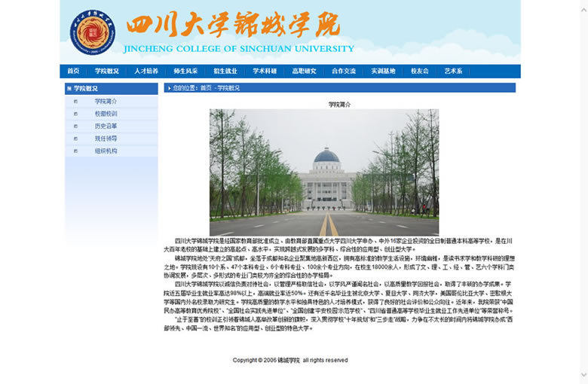The height and width of the screenshot is (384, 588).
Task: Select 学术科研 in the top navigation
Action: tap(265, 72)
